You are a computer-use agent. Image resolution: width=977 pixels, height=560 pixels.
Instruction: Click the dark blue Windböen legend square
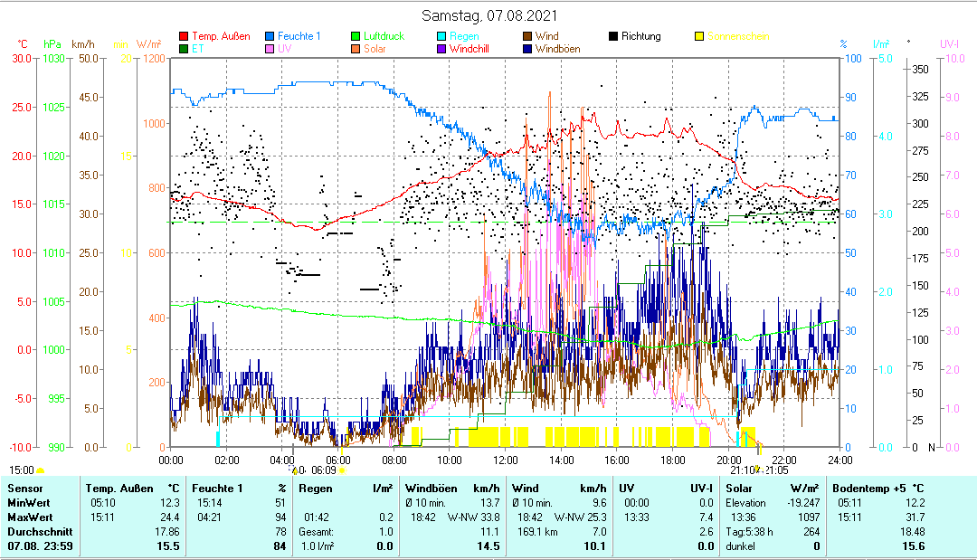coord(526,49)
